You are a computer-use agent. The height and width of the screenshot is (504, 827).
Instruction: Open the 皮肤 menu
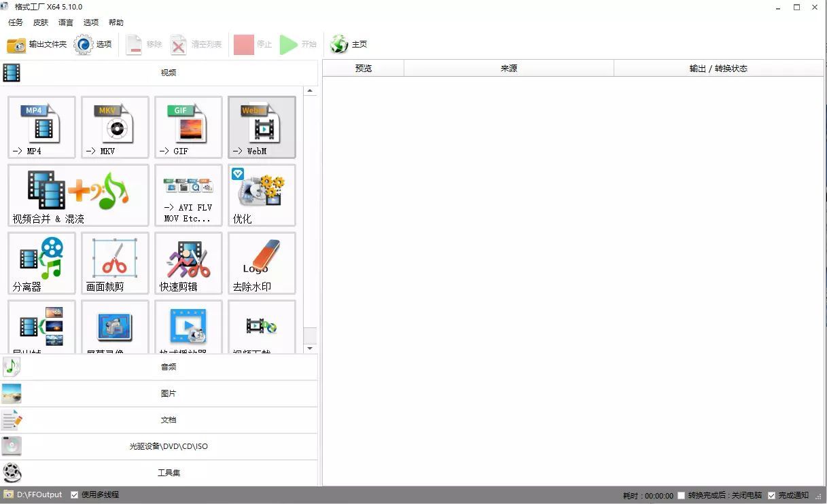point(41,22)
